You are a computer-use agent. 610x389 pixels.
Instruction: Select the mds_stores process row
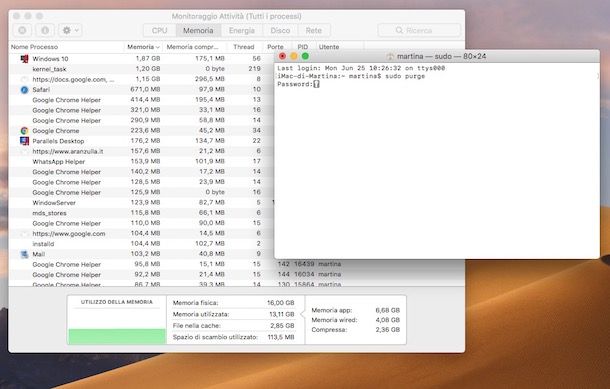(x=142, y=213)
